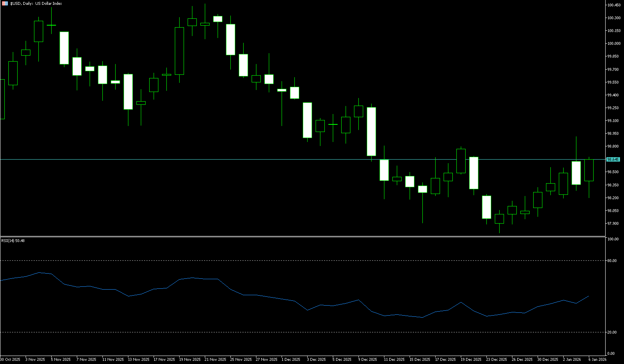Click the lower dashed RSI 20 level line
The width and height of the screenshot is (624, 364).
click(x=280, y=332)
